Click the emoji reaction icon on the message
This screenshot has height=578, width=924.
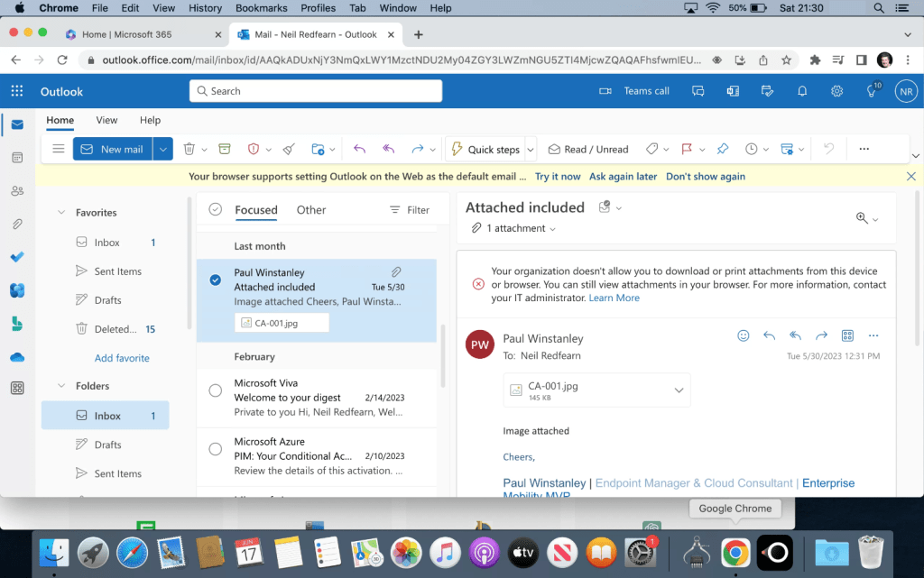744,335
